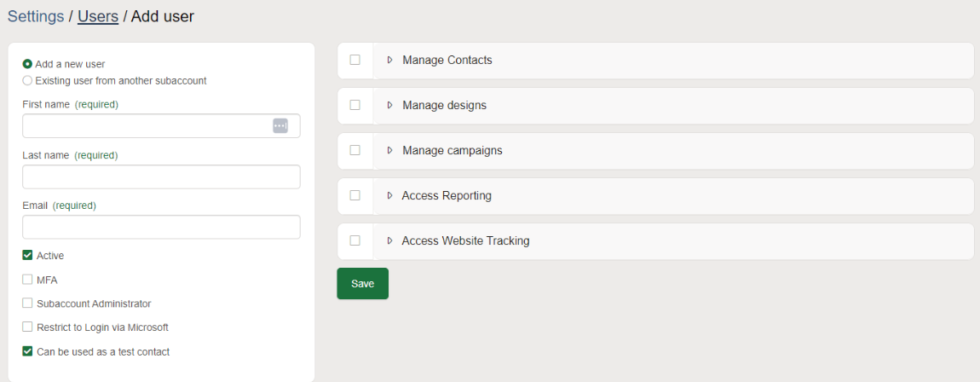
Task: Enable the MFA checkbox
Action: pos(27,280)
